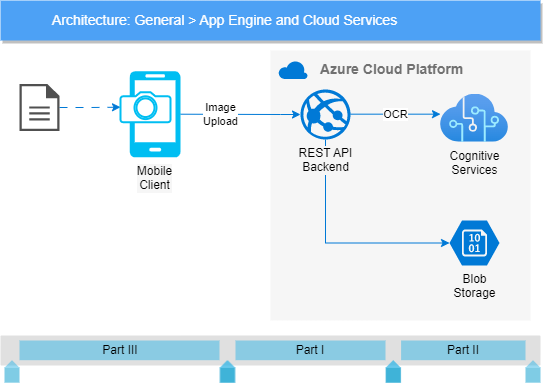Image resolution: width=544 pixels, height=384 pixels.
Task: Select the Mobile Client phone icon
Action: click(155, 114)
